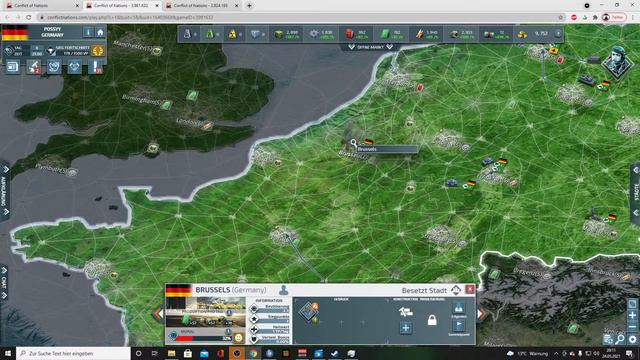Go to previous city with left arrow

[x=158, y=314]
